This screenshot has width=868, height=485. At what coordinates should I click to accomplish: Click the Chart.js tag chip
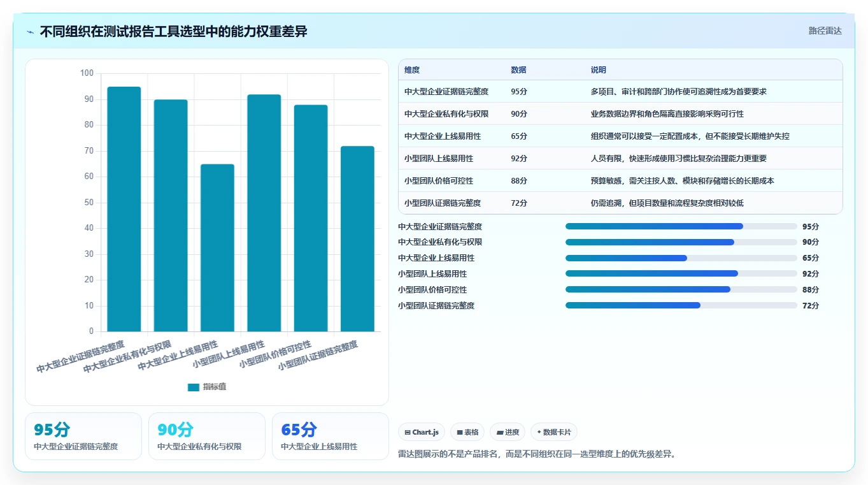point(422,432)
